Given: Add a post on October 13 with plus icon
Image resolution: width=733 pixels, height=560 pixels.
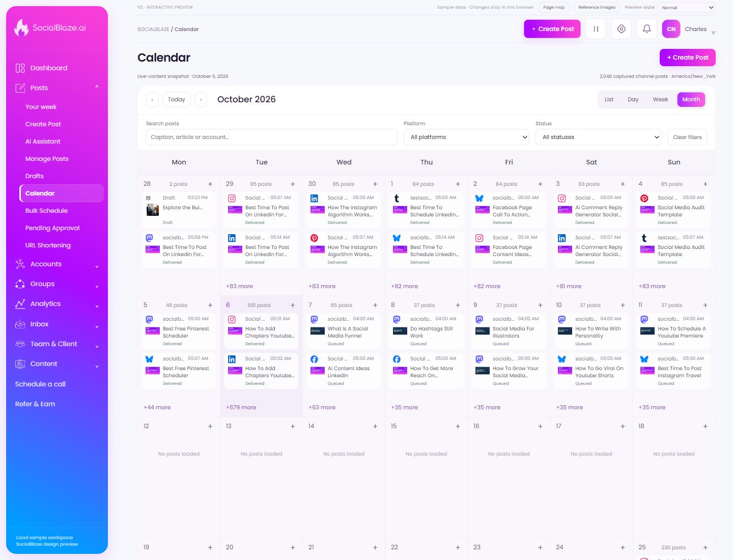Looking at the screenshot, I should (293, 426).
